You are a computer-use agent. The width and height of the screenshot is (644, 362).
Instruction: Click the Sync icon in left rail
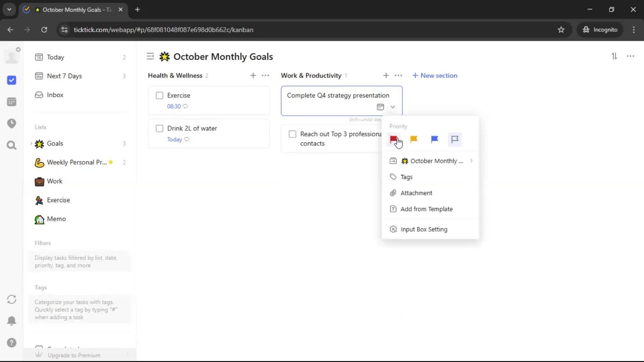click(x=12, y=299)
